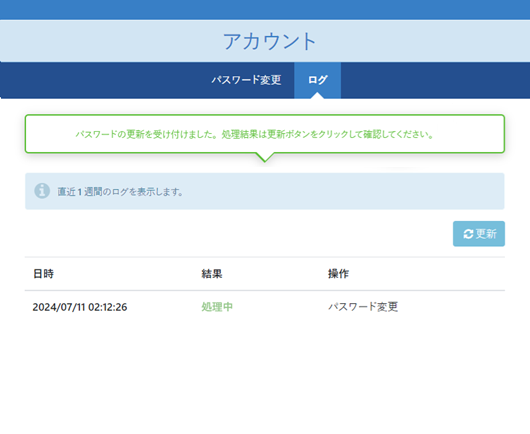Click the green password update notification message

coord(255,134)
